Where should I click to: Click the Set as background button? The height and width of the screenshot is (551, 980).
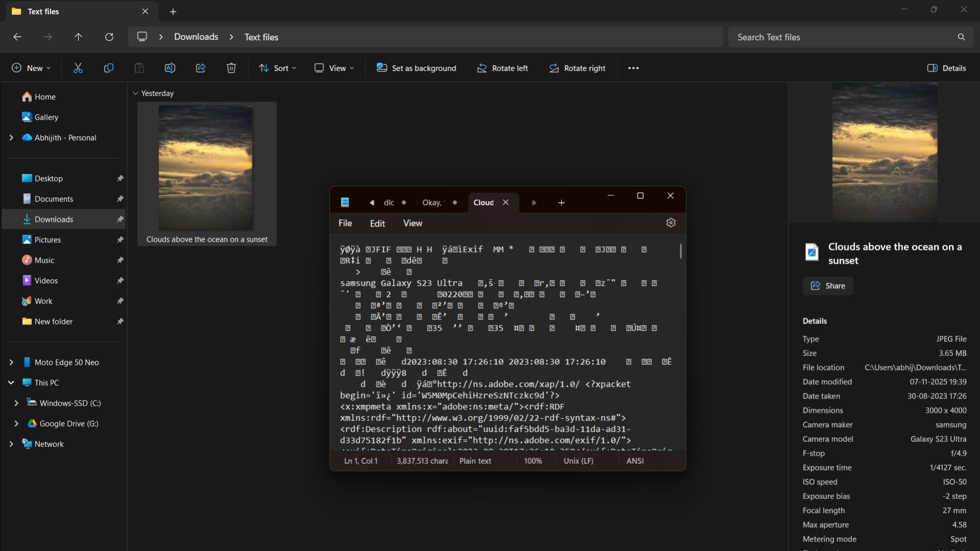[416, 68]
